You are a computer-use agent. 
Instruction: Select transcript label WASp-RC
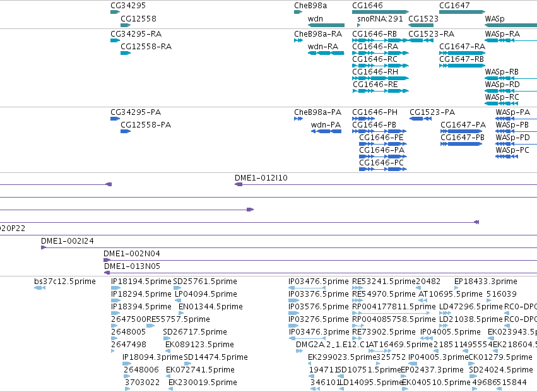pos(502,97)
